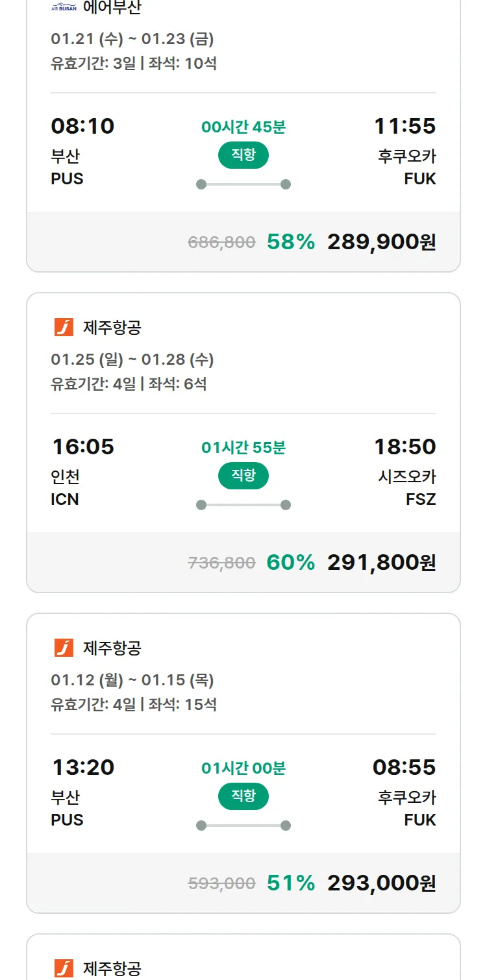Click the Air Busan logo at top

(x=64, y=8)
